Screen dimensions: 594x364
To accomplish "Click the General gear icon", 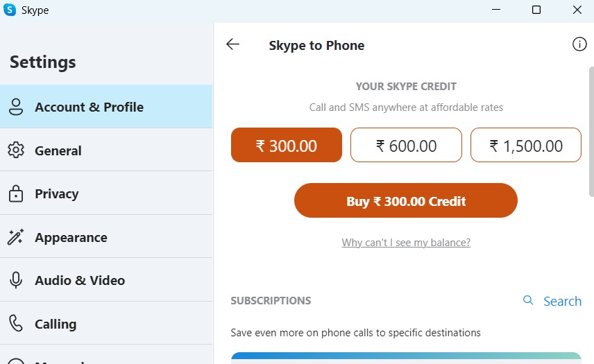I will click(x=15, y=150).
